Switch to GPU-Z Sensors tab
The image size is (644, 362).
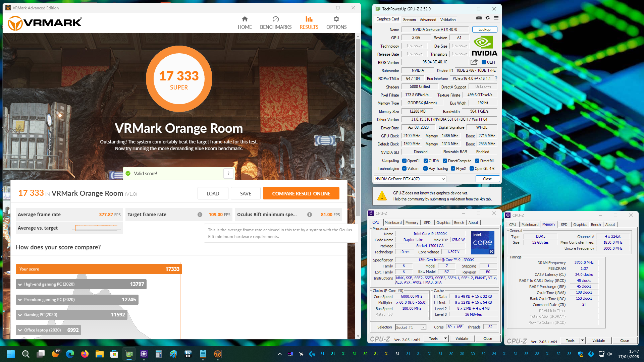[x=409, y=20]
